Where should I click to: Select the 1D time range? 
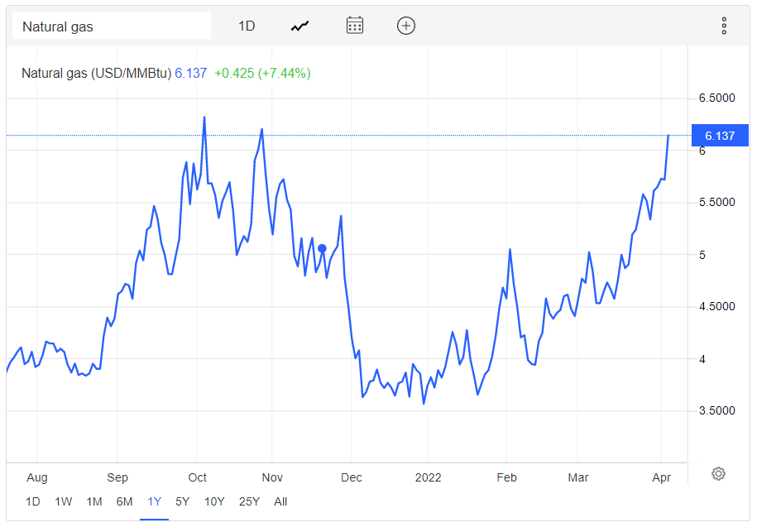tap(33, 501)
